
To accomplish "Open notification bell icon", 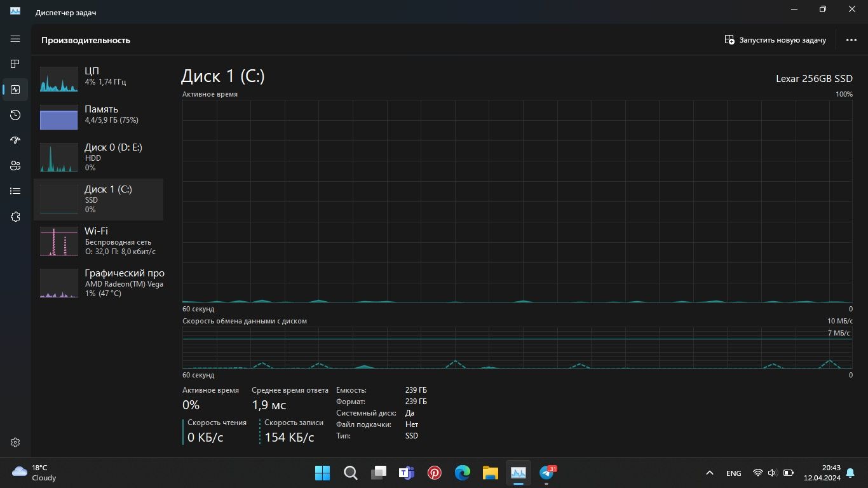I will point(850,473).
